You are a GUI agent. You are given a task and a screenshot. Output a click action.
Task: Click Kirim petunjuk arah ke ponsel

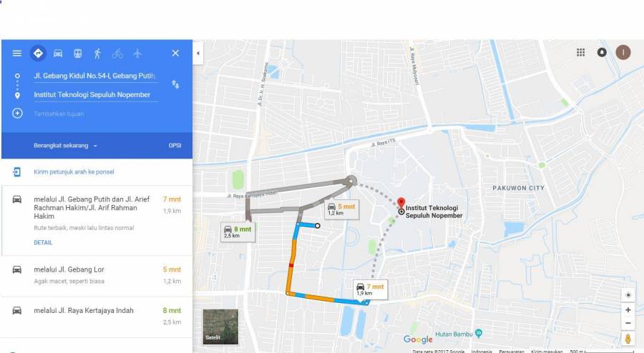(74, 171)
